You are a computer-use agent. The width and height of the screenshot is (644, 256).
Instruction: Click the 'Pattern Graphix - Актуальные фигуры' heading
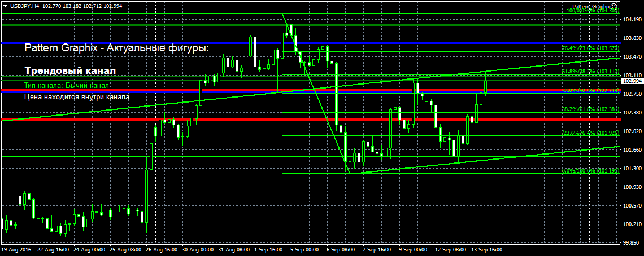click(x=116, y=49)
